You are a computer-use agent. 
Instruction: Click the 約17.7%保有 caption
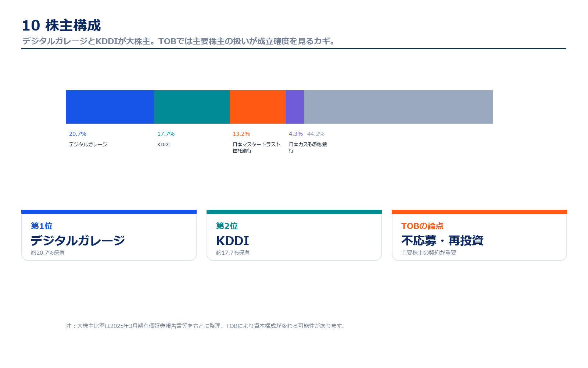tap(233, 253)
